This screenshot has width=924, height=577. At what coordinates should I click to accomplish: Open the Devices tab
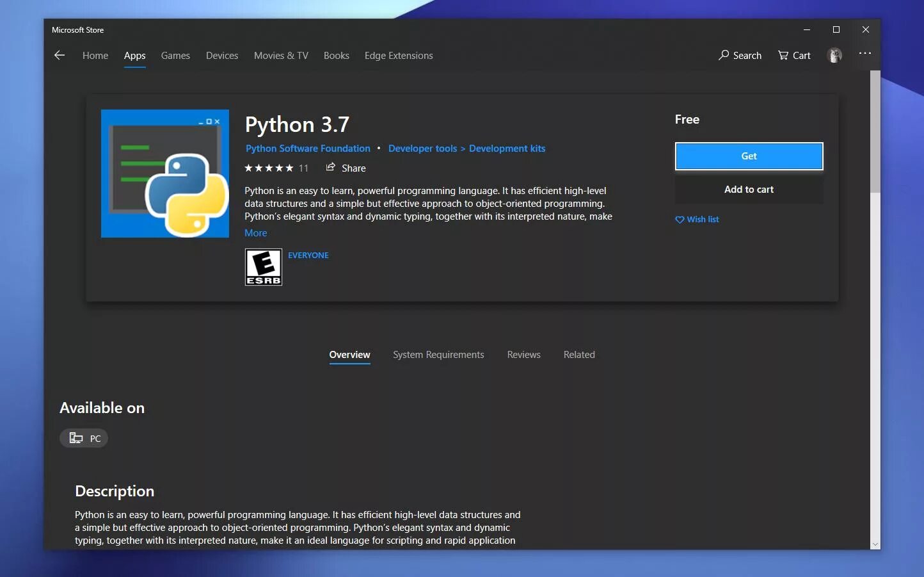click(x=222, y=56)
